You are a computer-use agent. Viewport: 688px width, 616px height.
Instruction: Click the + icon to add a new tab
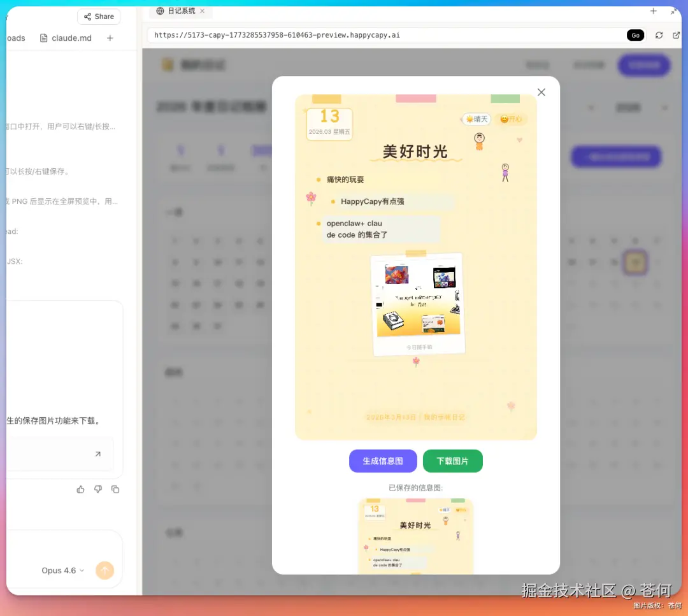tap(653, 11)
